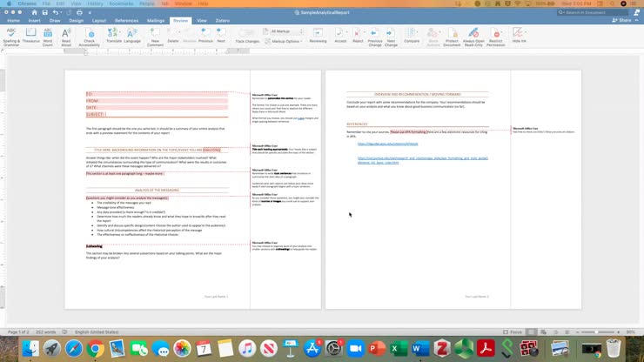Enable Always Open Read-Only
Viewport: 644px width, 362px height.
(x=473, y=37)
